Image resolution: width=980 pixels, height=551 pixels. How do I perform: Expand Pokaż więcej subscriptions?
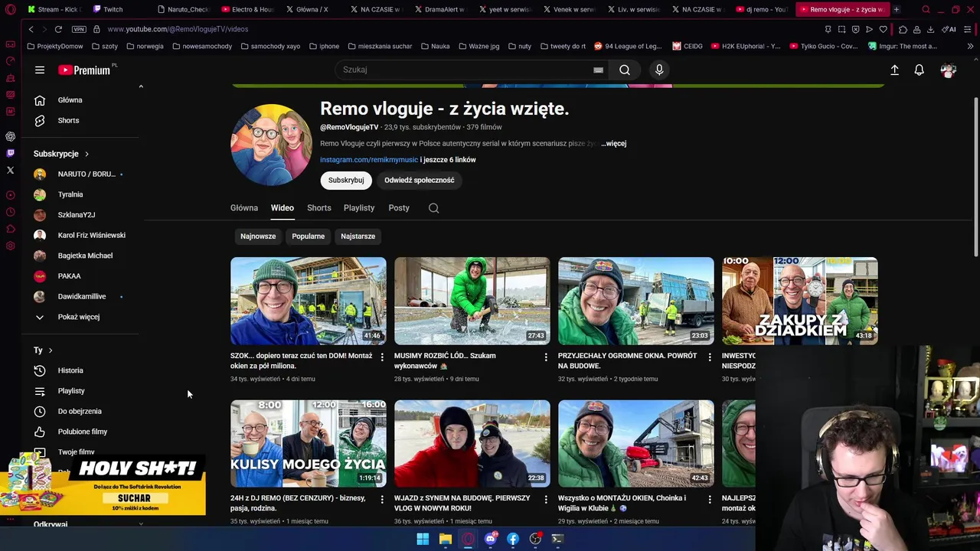[80, 317]
